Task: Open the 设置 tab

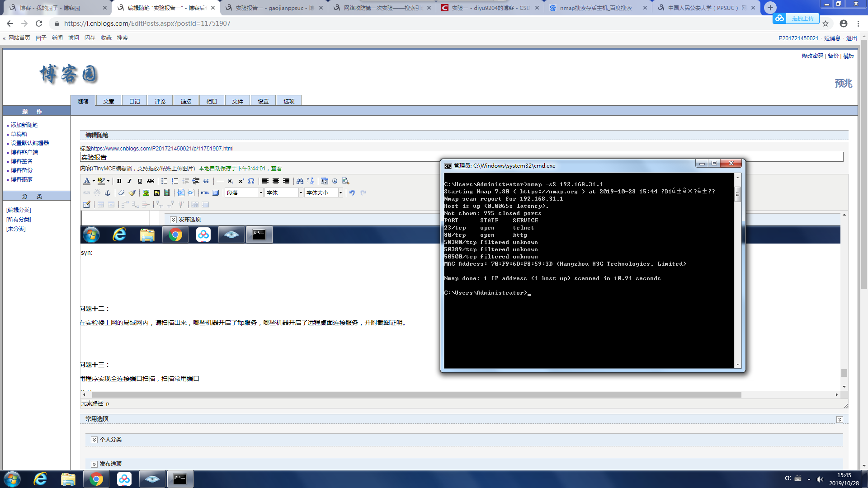Action: 263,101
